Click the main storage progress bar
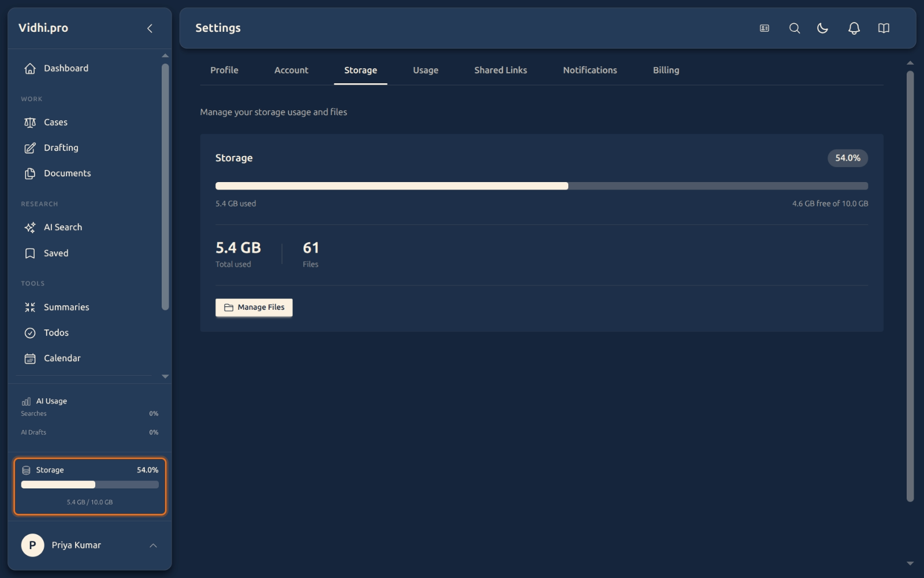The image size is (924, 578). [542, 186]
